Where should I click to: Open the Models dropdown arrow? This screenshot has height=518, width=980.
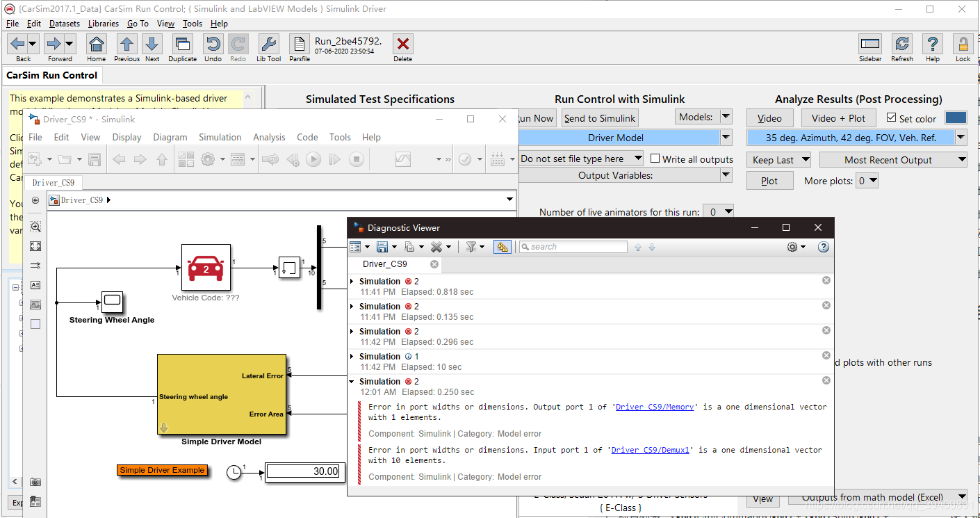point(726,117)
